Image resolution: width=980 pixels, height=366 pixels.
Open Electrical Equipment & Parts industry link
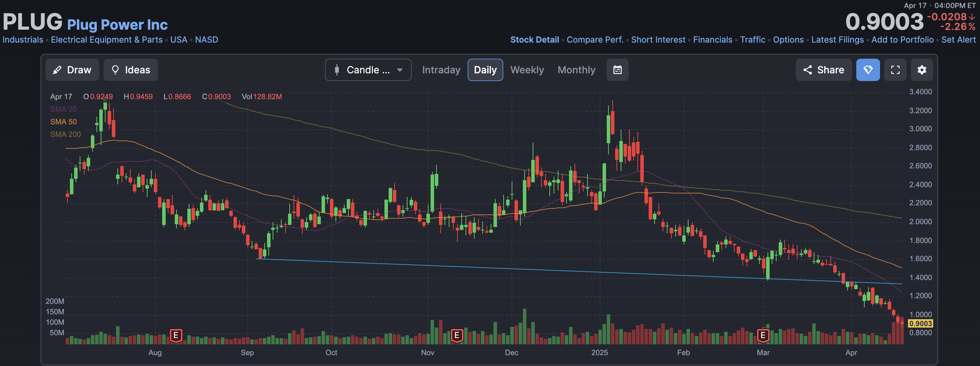(x=107, y=40)
